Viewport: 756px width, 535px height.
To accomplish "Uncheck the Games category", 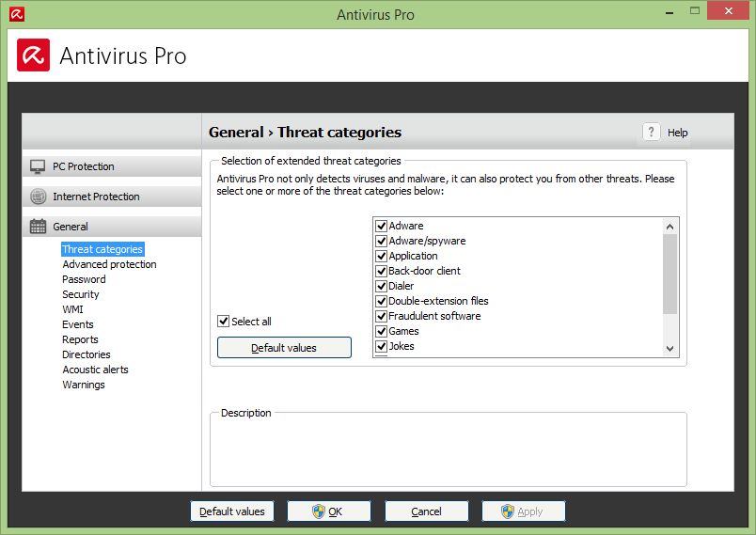I will point(382,331).
